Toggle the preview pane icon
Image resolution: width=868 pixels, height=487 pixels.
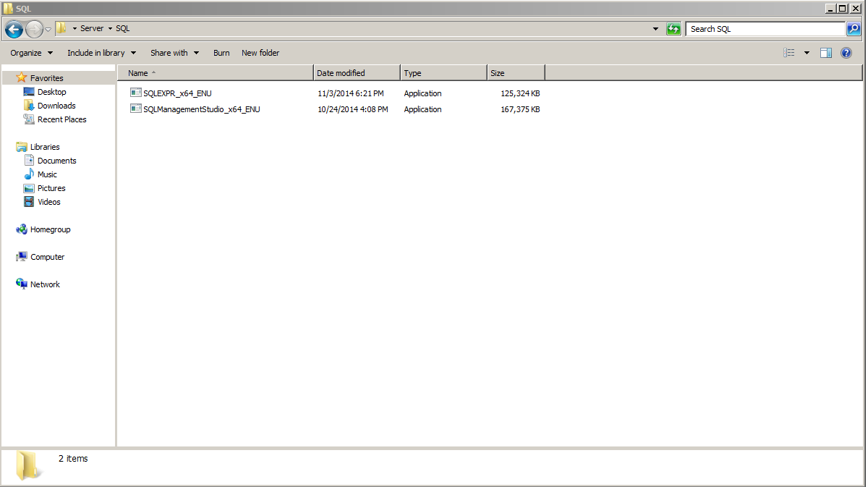coord(826,53)
